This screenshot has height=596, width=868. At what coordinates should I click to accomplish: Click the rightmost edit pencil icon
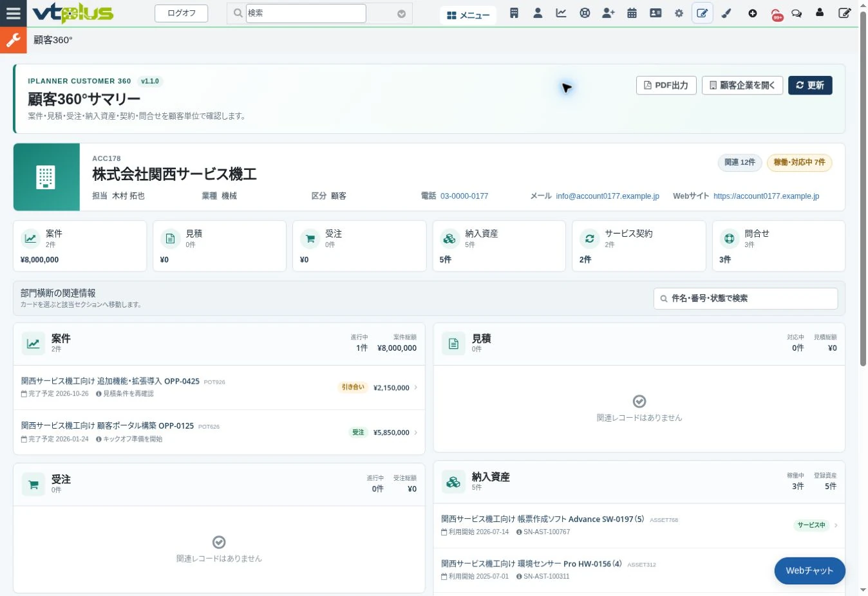tap(845, 13)
